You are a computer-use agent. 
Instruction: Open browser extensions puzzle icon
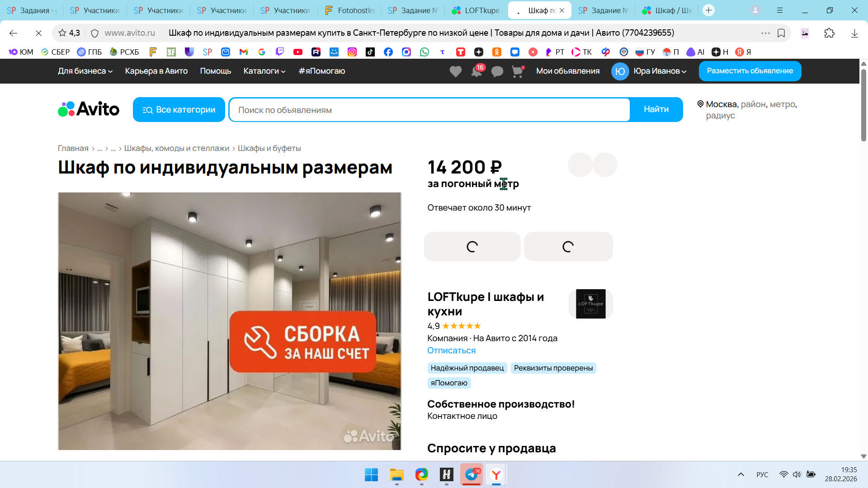click(x=829, y=33)
